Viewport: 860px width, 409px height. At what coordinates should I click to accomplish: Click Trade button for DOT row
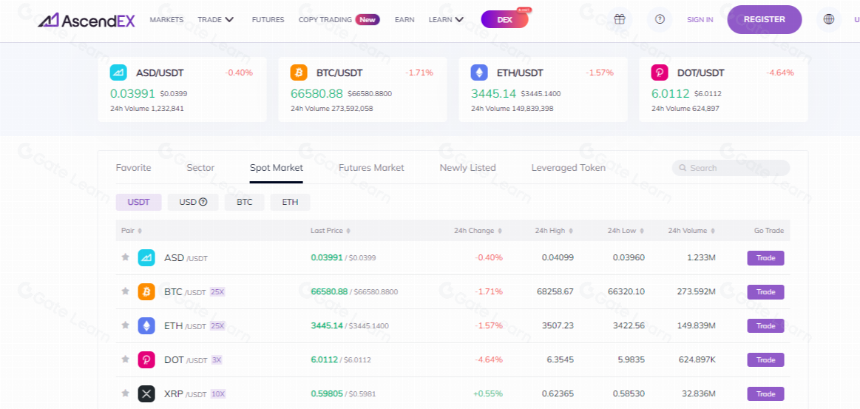tap(765, 360)
